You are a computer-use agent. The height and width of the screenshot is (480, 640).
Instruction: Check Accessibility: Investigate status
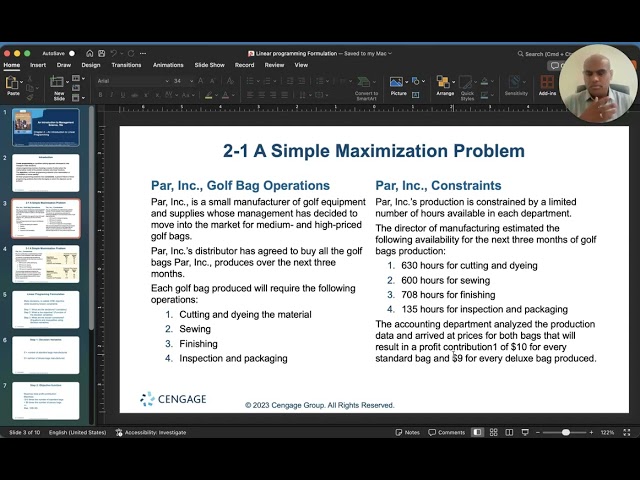coord(151,433)
